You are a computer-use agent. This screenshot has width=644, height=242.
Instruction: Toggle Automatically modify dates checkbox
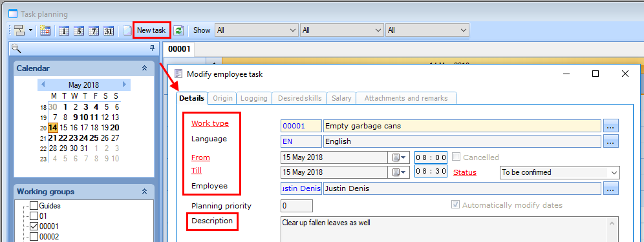[455, 205]
